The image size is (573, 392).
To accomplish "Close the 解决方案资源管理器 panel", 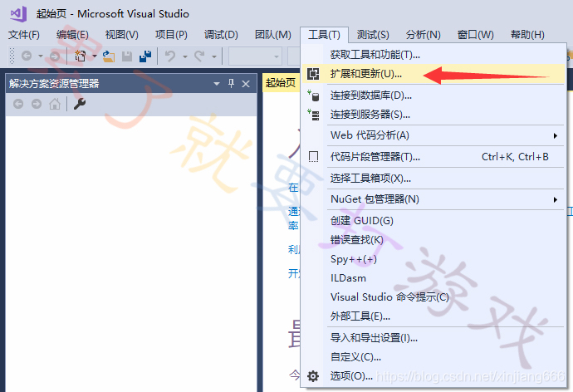I will pyautogui.click(x=246, y=84).
